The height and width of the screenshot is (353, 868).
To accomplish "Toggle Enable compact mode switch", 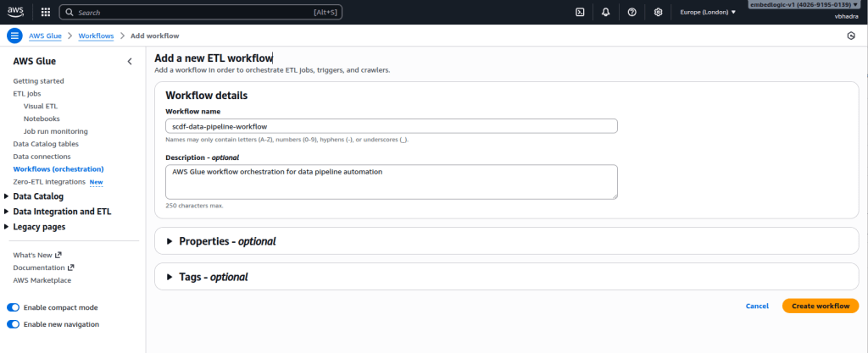I will pyautogui.click(x=13, y=307).
